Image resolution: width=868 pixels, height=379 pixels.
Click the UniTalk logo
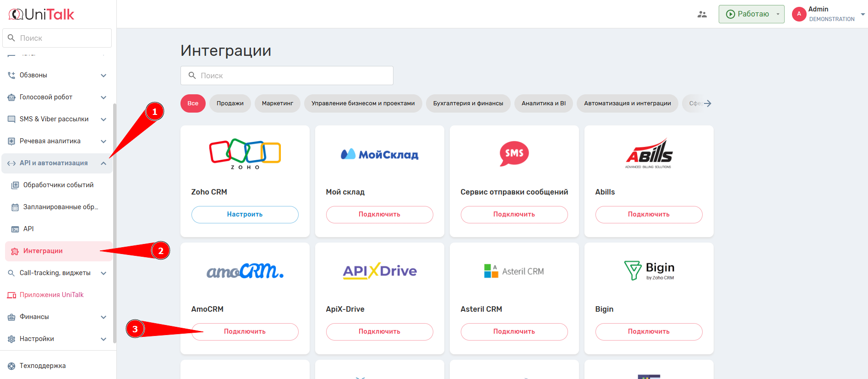click(x=42, y=15)
